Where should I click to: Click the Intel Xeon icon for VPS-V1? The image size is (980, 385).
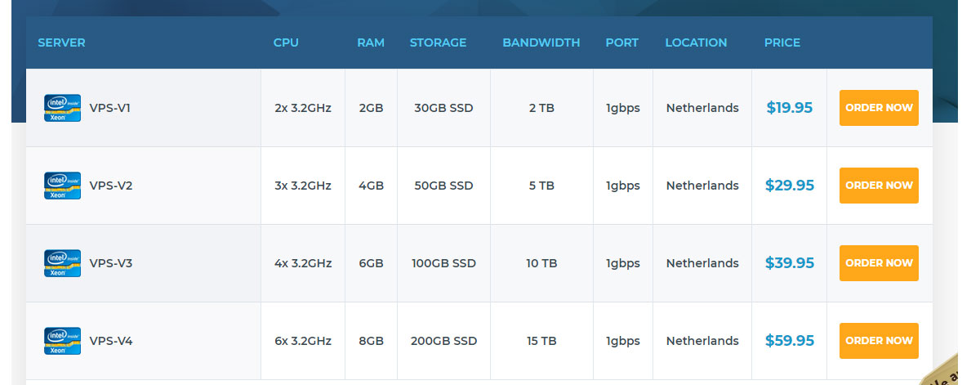[x=62, y=108]
